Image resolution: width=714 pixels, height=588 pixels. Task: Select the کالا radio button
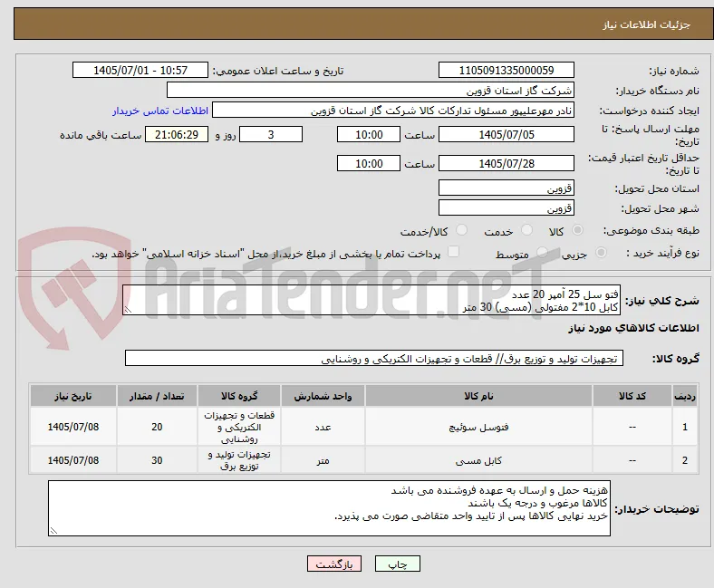pos(577,230)
